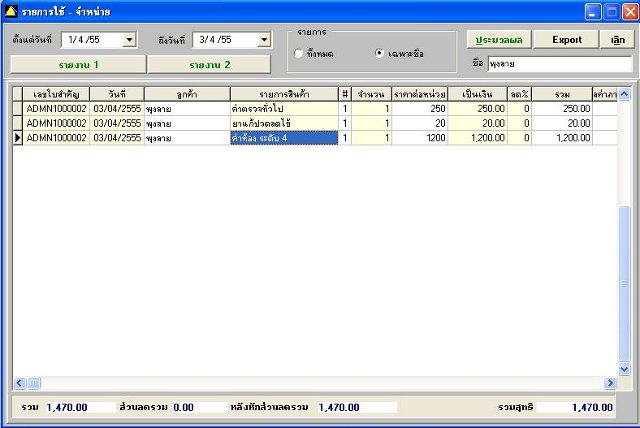This screenshot has width=640, height=428.
Task: Click the vertical scrollbar up arrow
Action: pyautogui.click(x=624, y=94)
